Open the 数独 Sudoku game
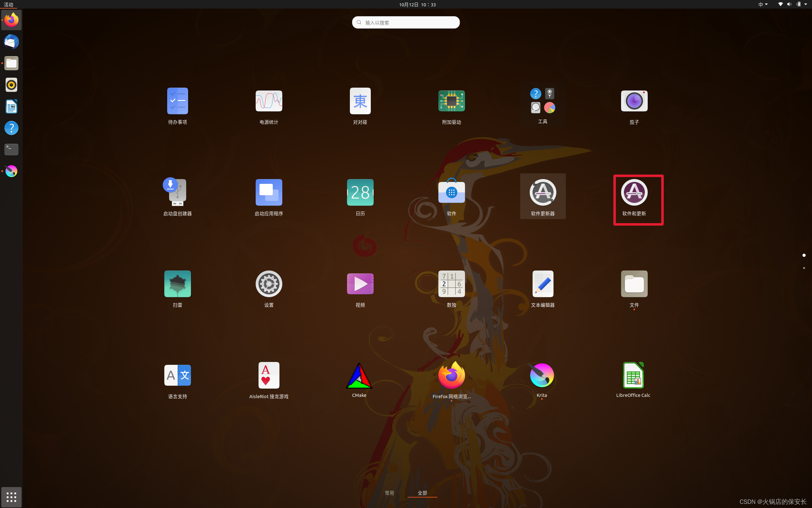Screen dimensions: 812x508 pos(451,289)
